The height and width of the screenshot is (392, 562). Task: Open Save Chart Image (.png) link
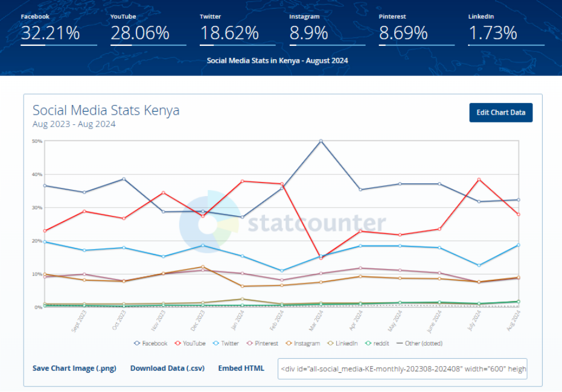(x=74, y=368)
